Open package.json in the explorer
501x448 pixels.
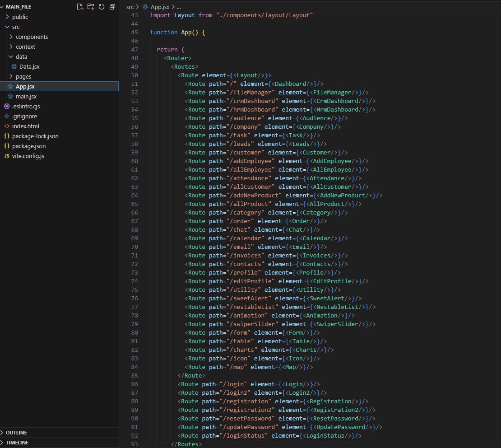pos(29,146)
